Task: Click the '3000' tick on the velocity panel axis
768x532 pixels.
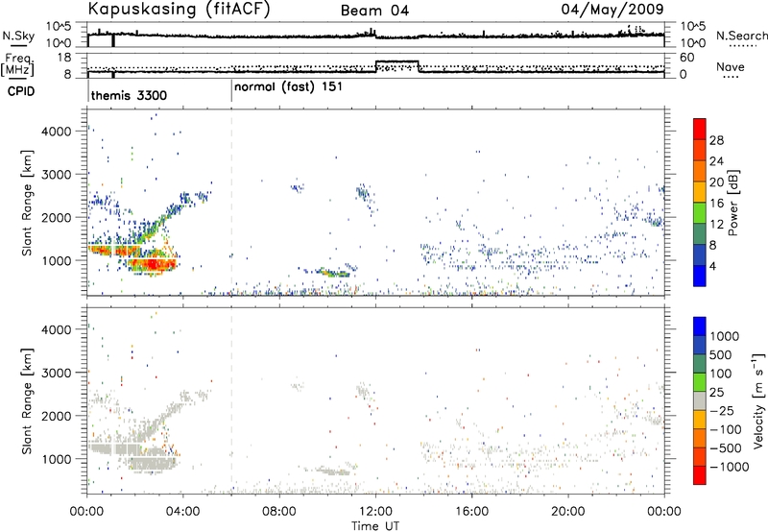Action: point(57,373)
